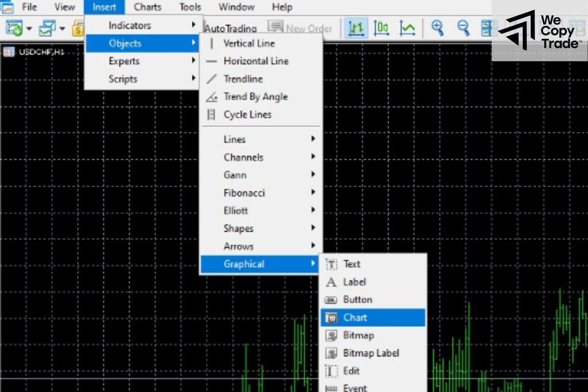Expand the Fibonacci submenu

tap(243, 193)
